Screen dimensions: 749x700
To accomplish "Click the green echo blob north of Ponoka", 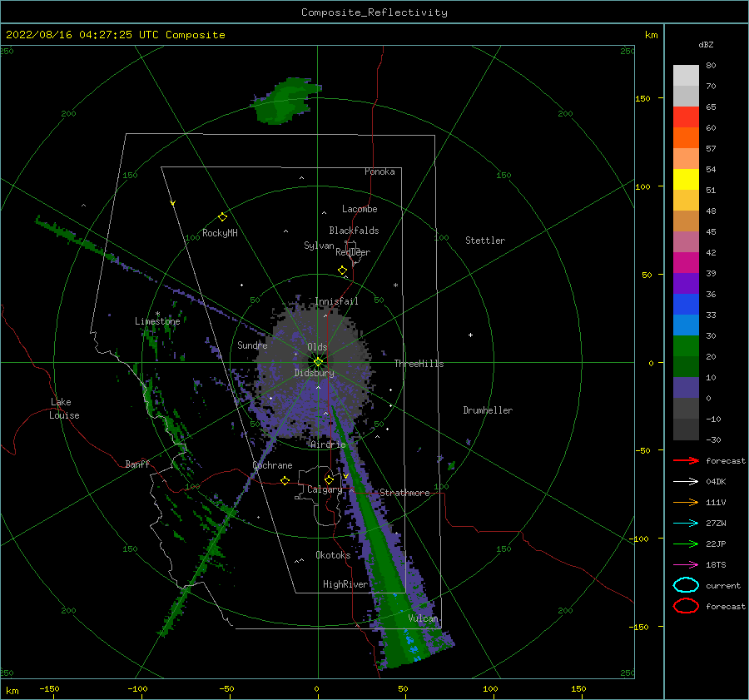I will click(x=285, y=101).
